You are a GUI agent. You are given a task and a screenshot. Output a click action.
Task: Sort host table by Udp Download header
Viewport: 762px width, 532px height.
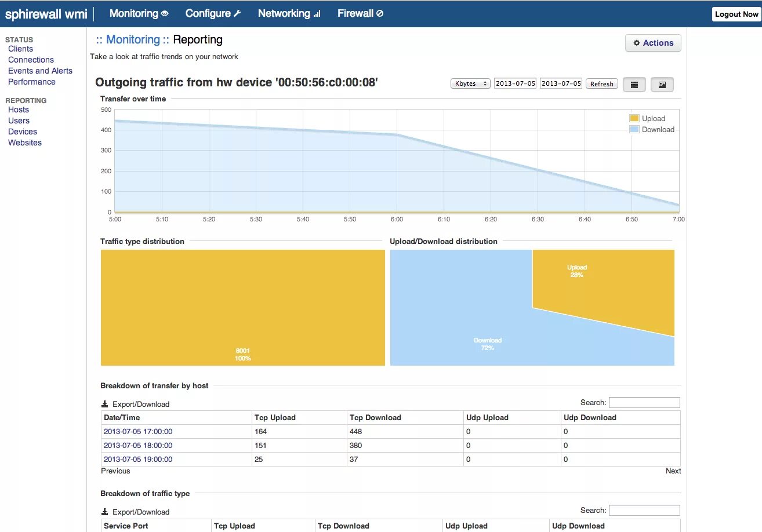pyautogui.click(x=621, y=417)
